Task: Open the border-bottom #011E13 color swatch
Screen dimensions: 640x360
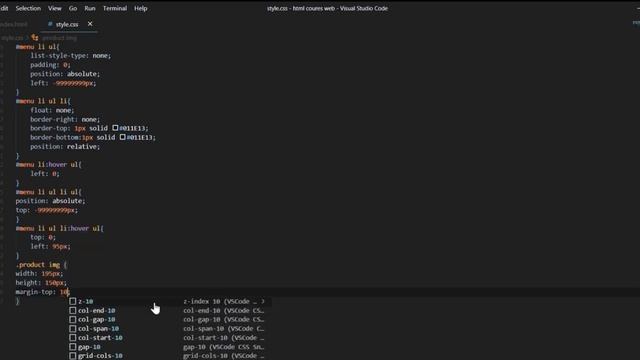Action: tap(122, 137)
